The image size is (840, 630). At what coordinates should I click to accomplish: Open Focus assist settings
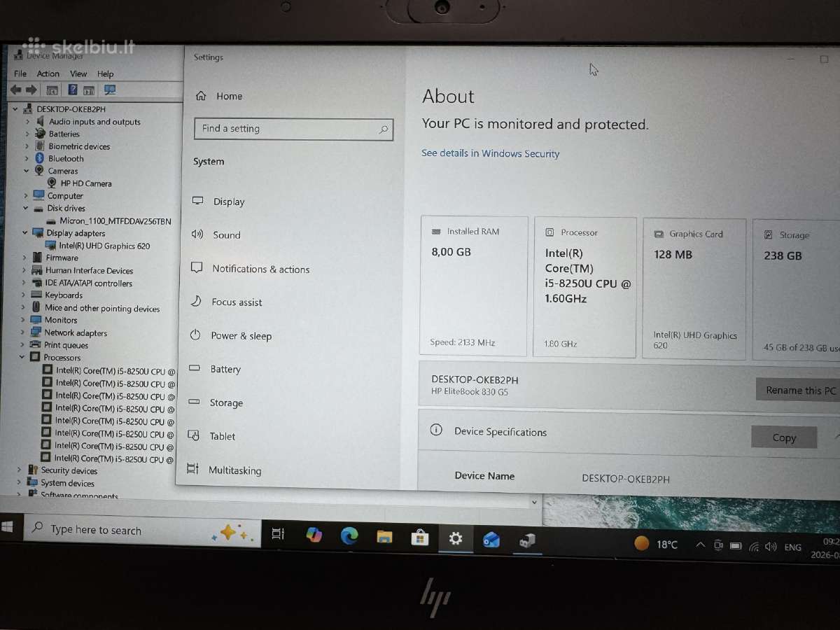click(x=227, y=302)
